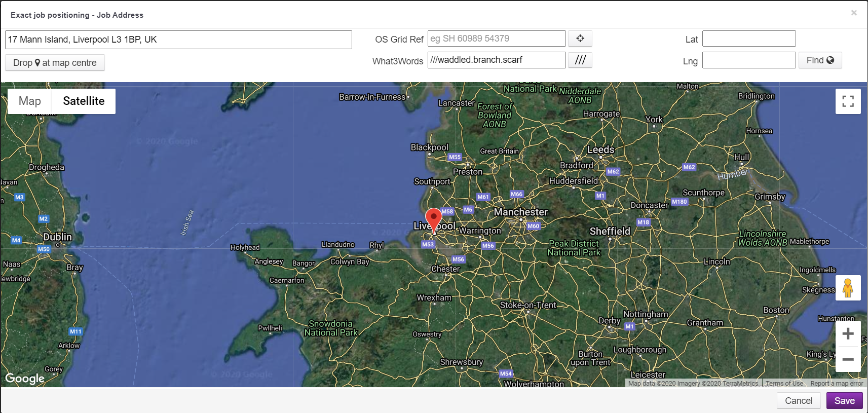Save the job position

pyautogui.click(x=844, y=401)
